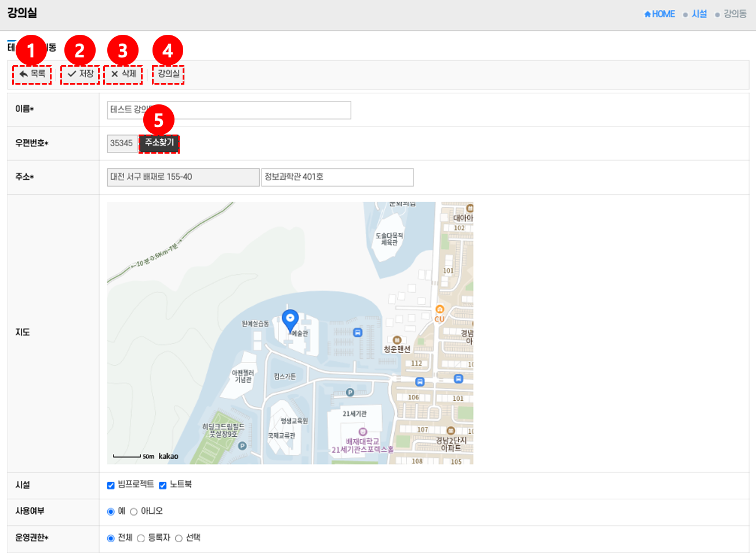The width and height of the screenshot is (756, 559).
Task: Click the 목록 back-arrow button
Action: click(x=32, y=74)
